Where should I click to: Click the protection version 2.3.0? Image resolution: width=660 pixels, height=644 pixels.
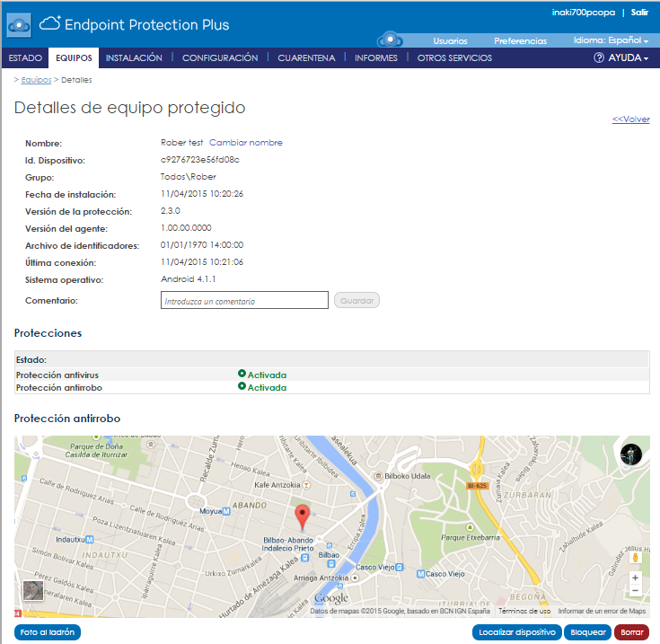pyautogui.click(x=171, y=211)
